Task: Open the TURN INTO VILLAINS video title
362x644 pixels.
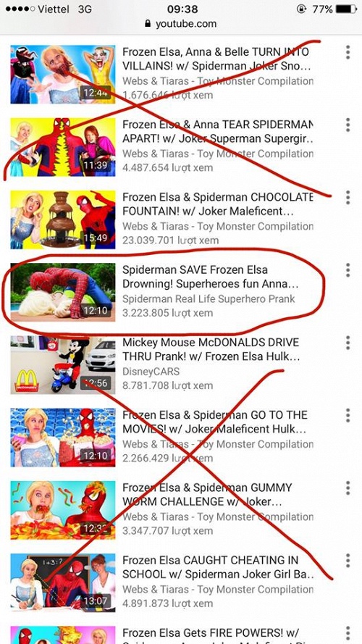Action: (216, 59)
